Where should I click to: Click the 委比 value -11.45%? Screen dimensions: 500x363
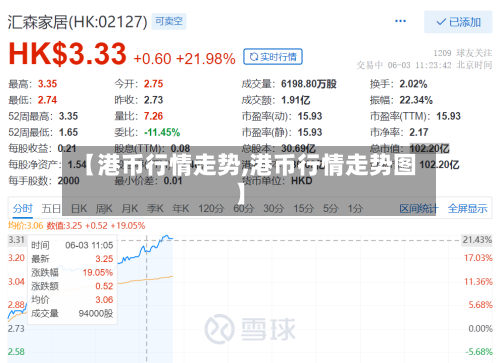click(162, 132)
